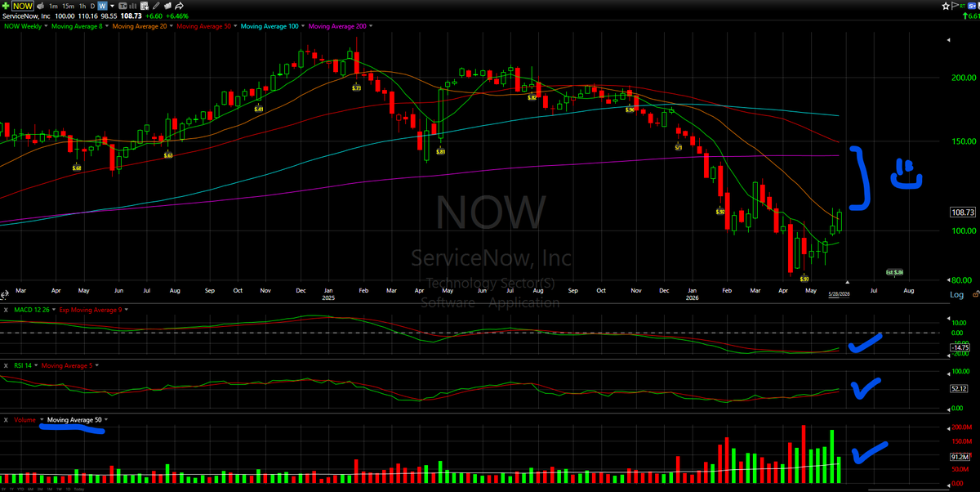Open the Moving Average 20 dropdown

click(171, 26)
